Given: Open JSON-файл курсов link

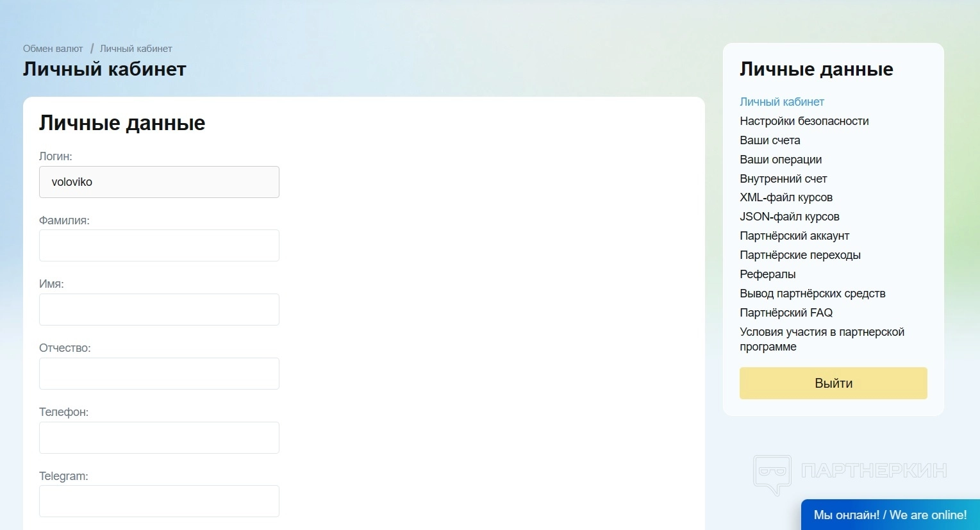Looking at the screenshot, I should click(x=790, y=217).
